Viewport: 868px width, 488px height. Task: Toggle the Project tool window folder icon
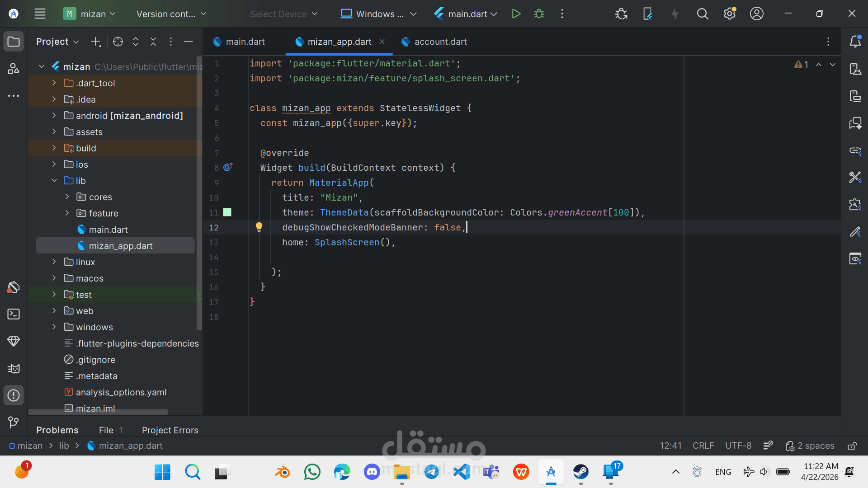coord(14,42)
